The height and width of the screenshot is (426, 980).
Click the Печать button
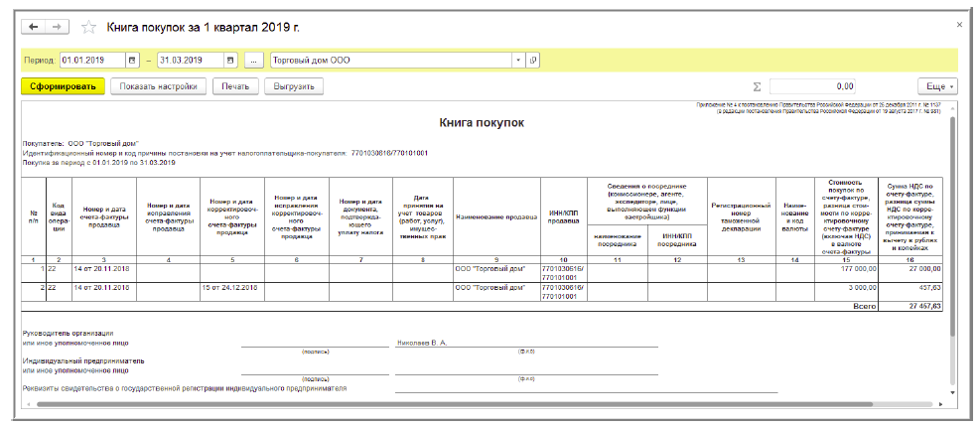(235, 86)
